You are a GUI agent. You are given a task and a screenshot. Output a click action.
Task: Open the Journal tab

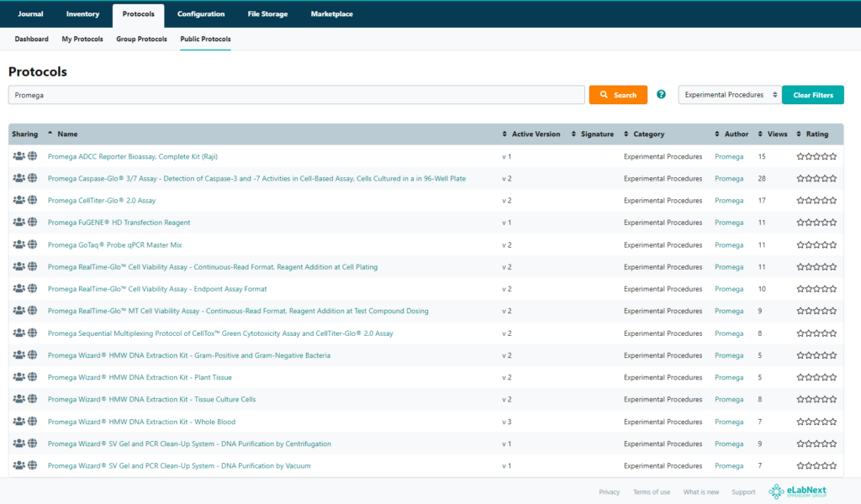30,14
